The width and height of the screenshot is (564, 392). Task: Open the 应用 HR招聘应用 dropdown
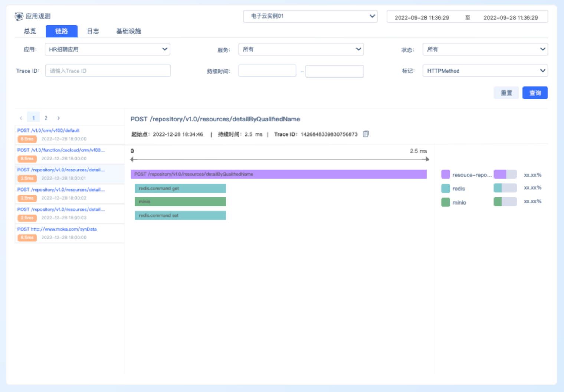tap(107, 49)
